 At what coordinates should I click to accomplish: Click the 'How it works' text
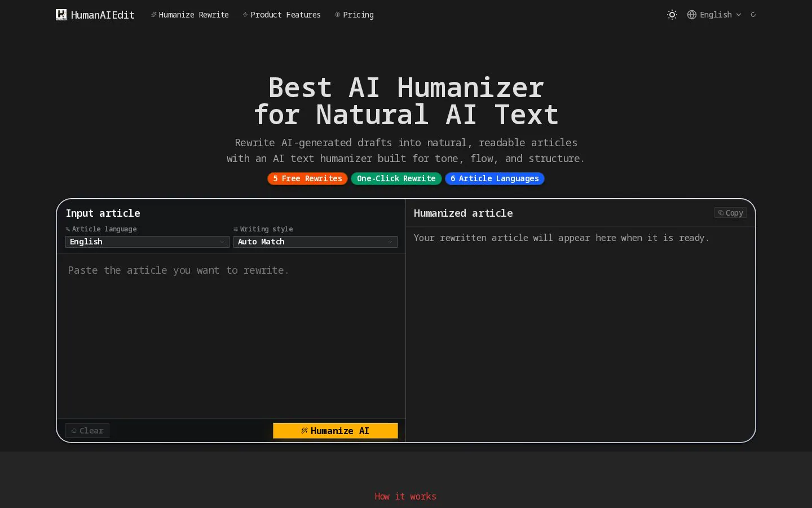pyautogui.click(x=405, y=496)
